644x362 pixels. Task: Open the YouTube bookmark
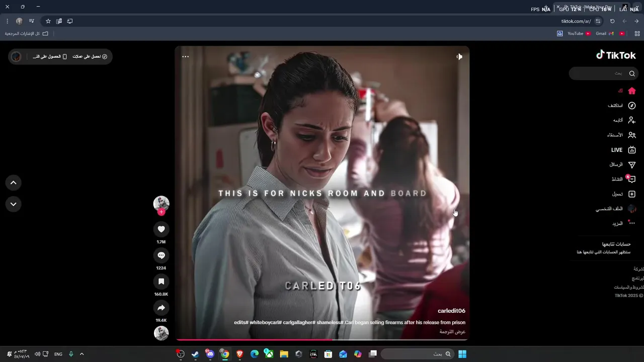579,34
